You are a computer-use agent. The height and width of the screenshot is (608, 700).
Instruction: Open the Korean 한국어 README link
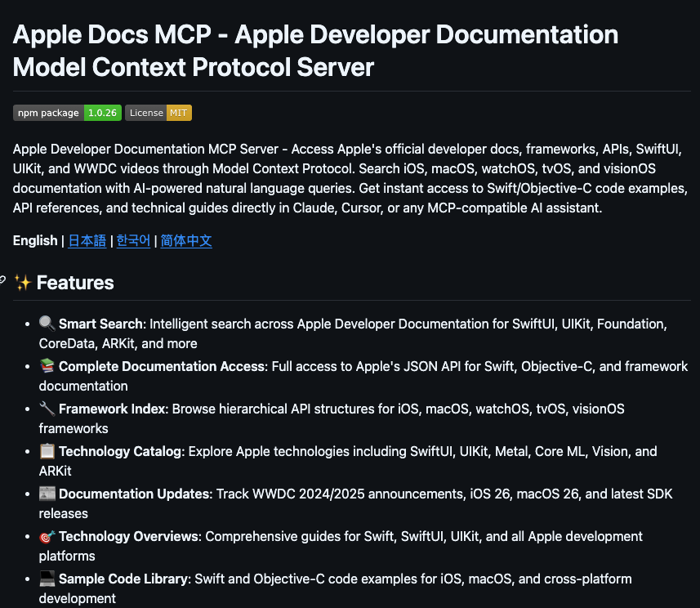(133, 241)
